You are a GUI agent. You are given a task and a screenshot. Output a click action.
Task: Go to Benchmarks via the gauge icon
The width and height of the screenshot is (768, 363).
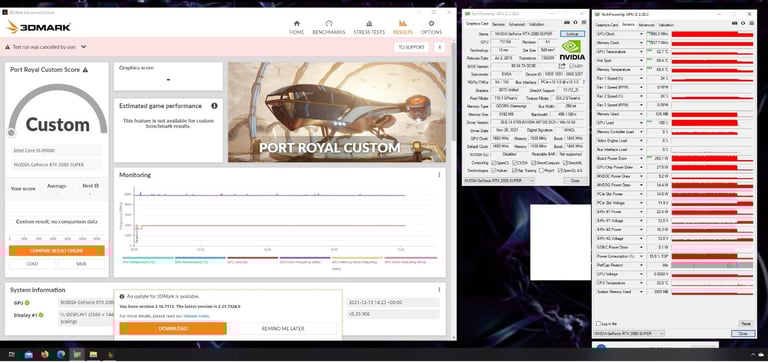pyautogui.click(x=329, y=24)
